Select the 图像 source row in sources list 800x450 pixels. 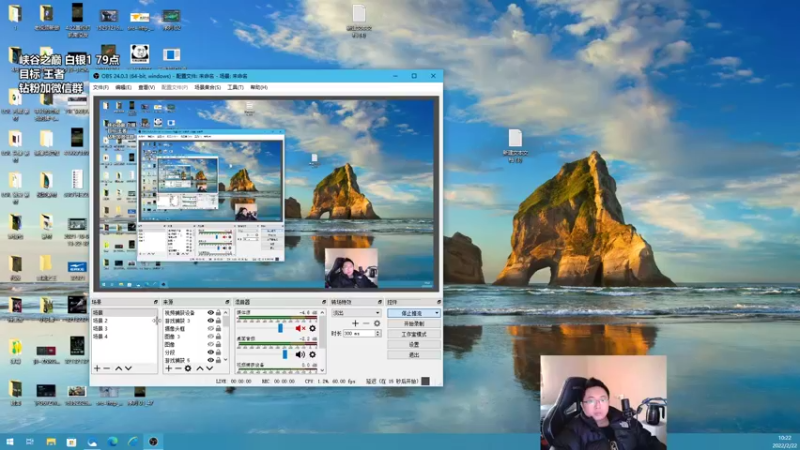coord(192,344)
